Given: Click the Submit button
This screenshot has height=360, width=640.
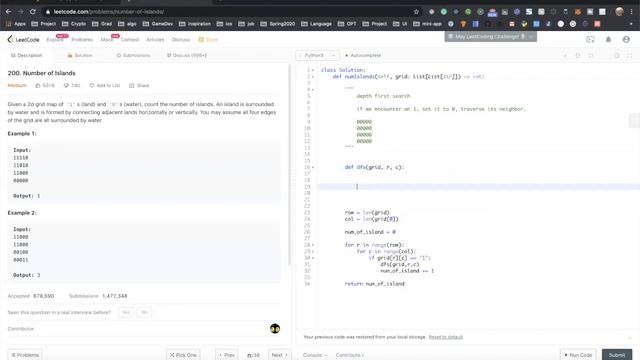Looking at the screenshot, I should point(617,355).
